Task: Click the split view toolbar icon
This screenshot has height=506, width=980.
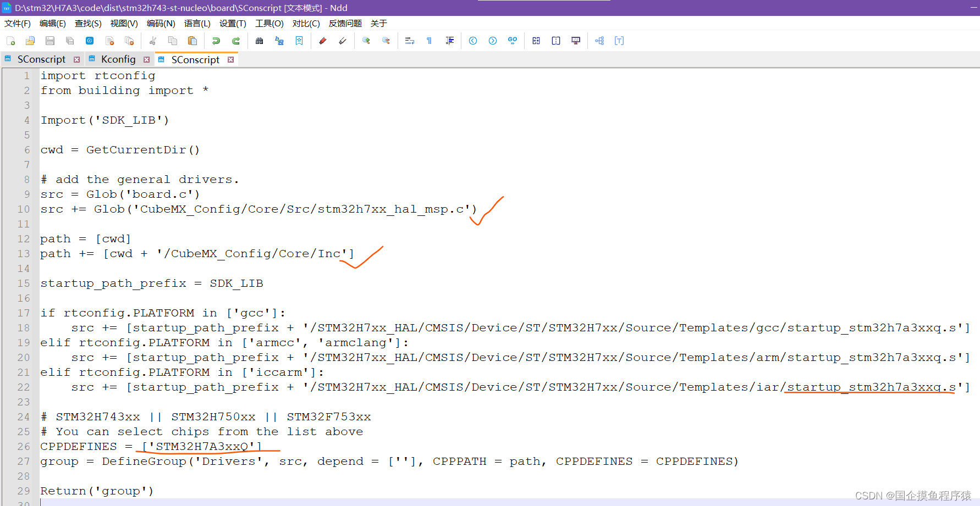Action: pyautogui.click(x=556, y=41)
